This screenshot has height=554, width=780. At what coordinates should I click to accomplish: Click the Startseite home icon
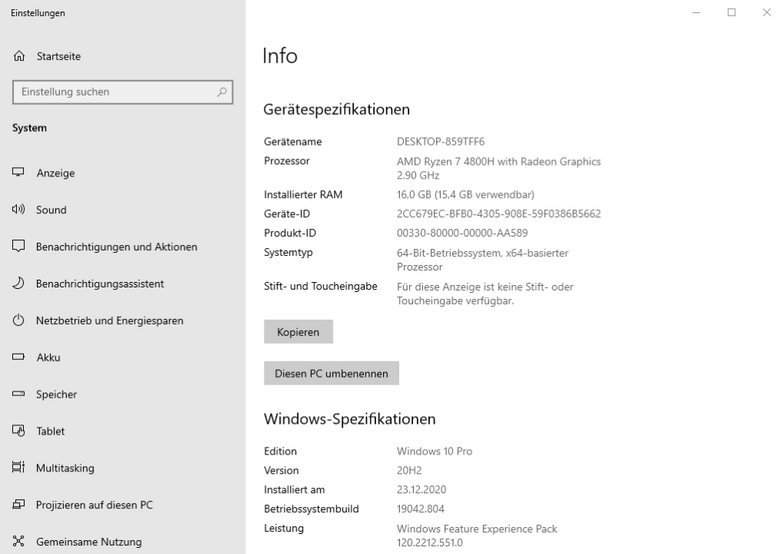19,56
